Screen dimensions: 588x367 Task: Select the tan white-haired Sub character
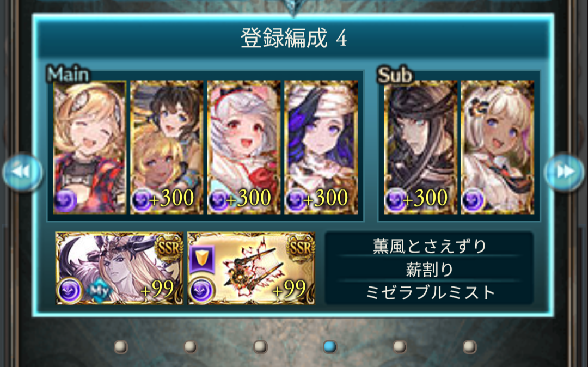point(498,148)
